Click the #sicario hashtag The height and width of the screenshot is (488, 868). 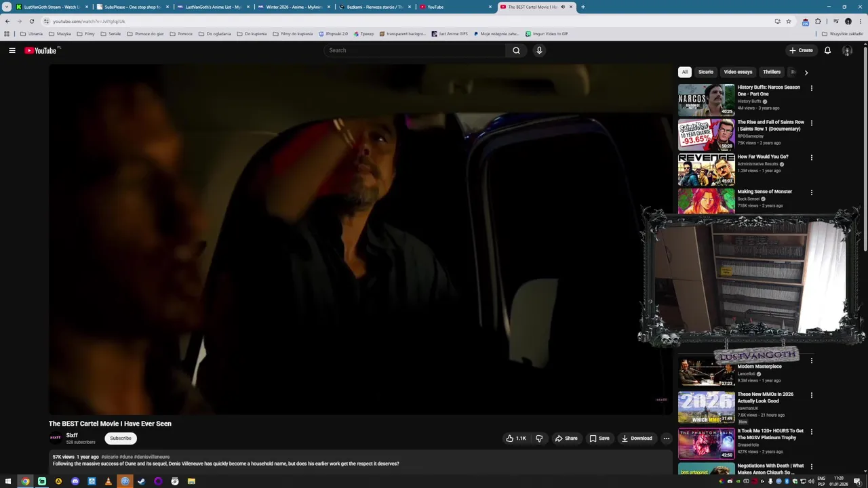pos(110,457)
